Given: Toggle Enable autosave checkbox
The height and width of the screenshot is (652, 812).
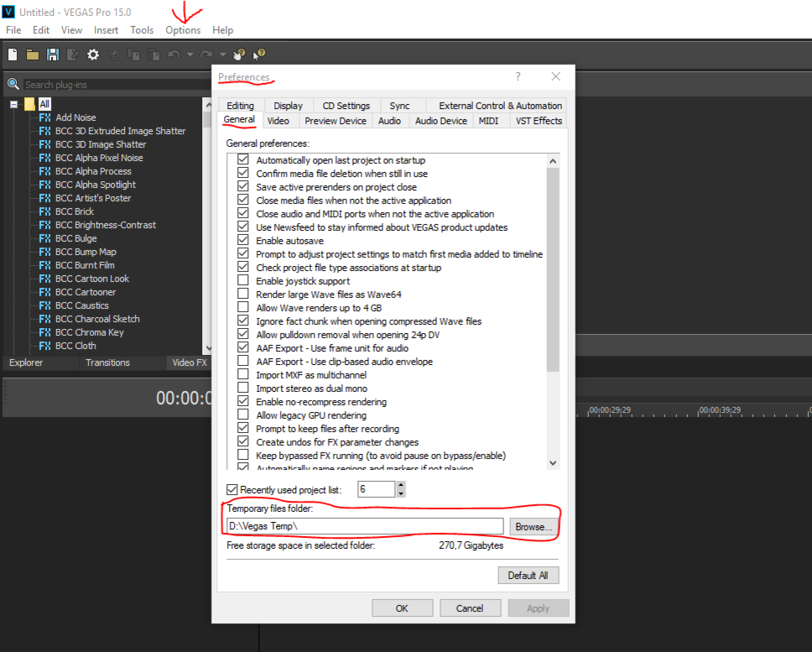Looking at the screenshot, I should click(243, 240).
